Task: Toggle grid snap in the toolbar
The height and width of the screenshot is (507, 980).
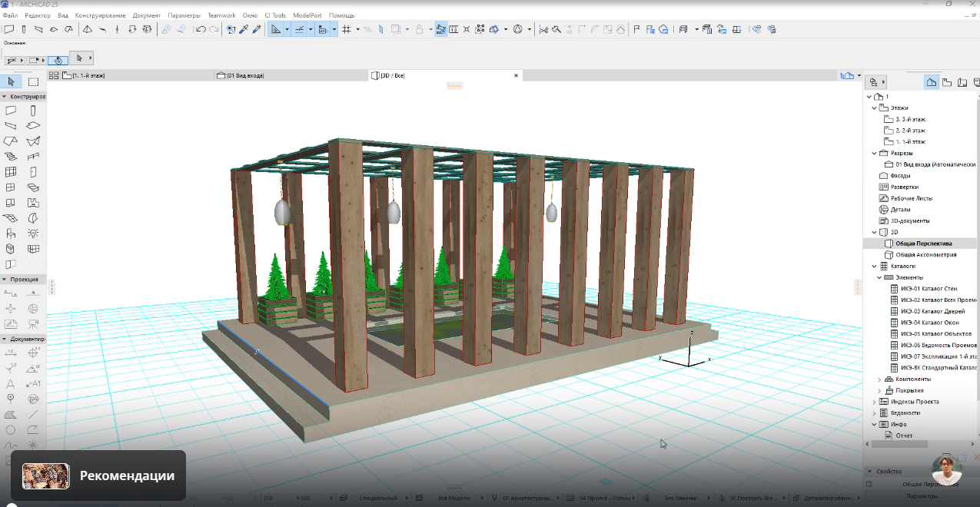Action: click(347, 29)
